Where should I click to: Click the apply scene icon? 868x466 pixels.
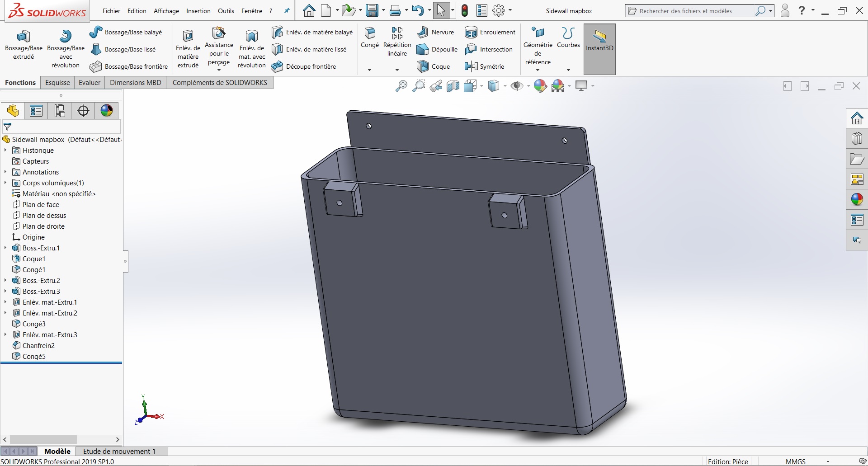coord(558,86)
